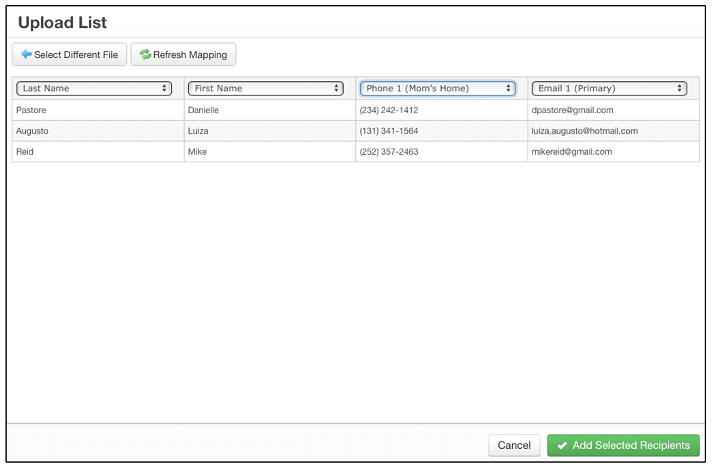Open the First Name column dropdown
Viewport: 717px width, 476px height.
coord(266,88)
